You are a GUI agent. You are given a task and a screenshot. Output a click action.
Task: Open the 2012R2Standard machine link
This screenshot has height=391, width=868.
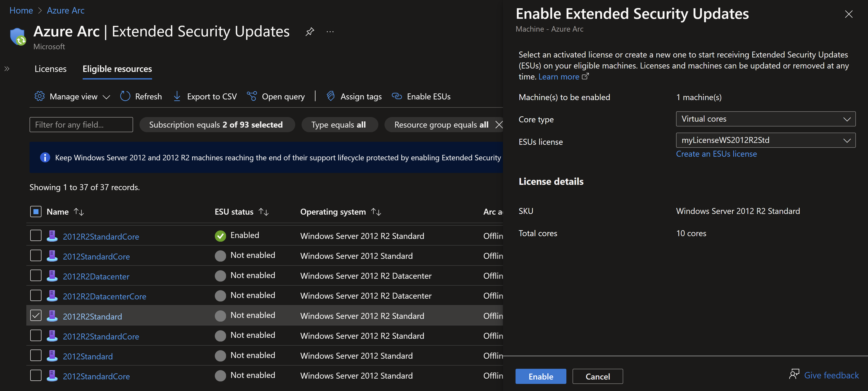tap(92, 317)
